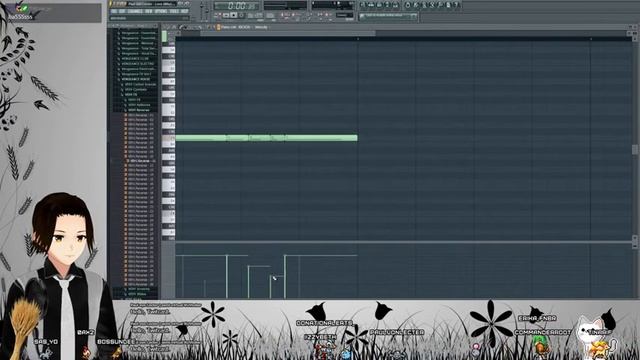Image resolution: width=640 pixels, height=360 pixels.
Task: Toggle the Browser shortcut icon
Action: [x=387, y=5]
